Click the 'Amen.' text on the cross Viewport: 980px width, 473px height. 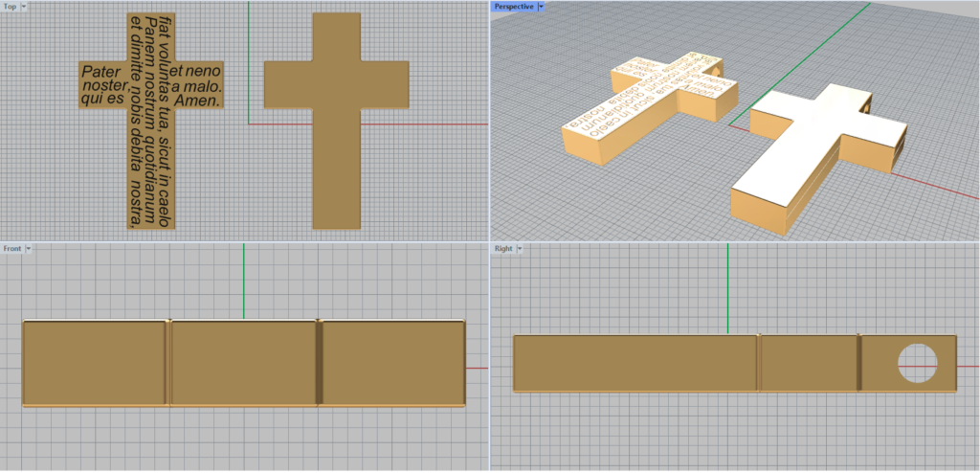[x=199, y=100]
